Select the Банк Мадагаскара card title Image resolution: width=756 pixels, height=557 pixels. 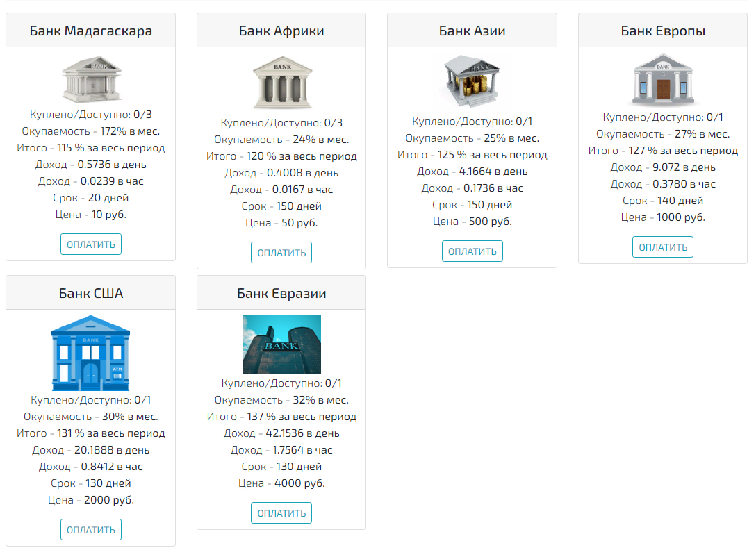(90, 31)
